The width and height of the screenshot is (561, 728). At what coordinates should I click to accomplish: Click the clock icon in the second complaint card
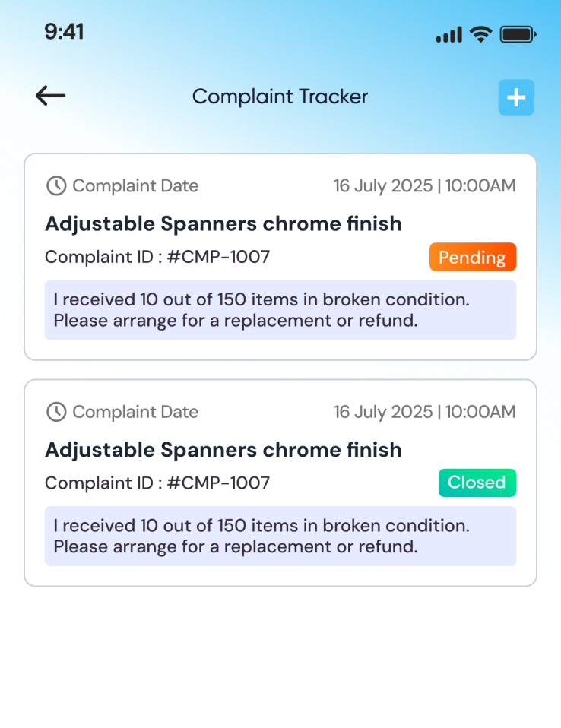[56, 412]
